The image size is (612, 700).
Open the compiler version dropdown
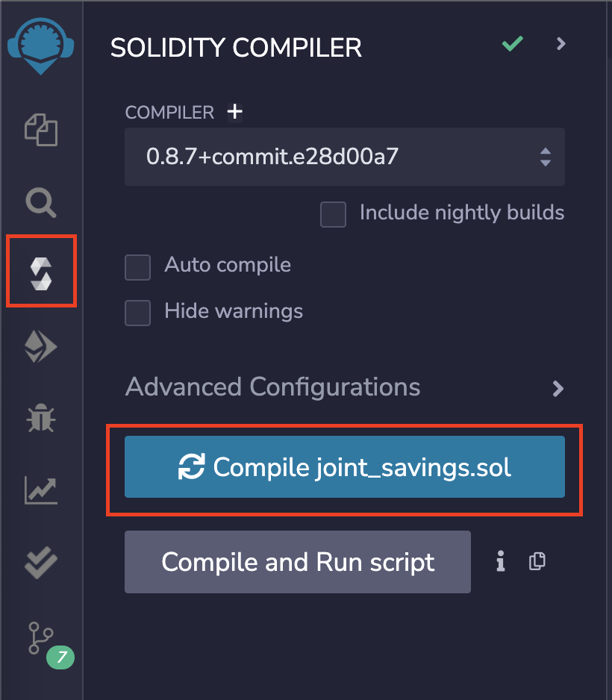[x=345, y=157]
